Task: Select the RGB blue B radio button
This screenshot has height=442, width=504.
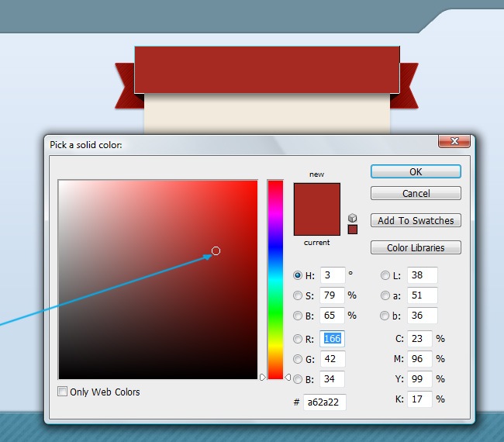Action: pyautogui.click(x=298, y=379)
